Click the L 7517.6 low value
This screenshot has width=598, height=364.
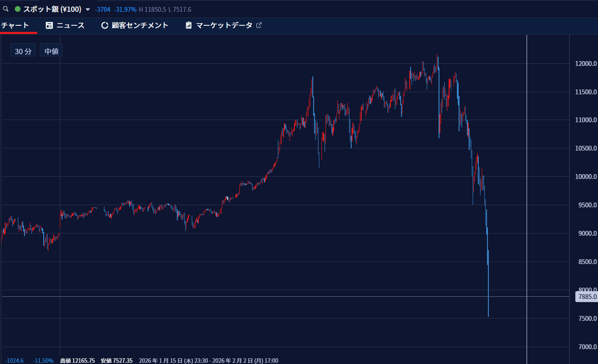point(180,9)
